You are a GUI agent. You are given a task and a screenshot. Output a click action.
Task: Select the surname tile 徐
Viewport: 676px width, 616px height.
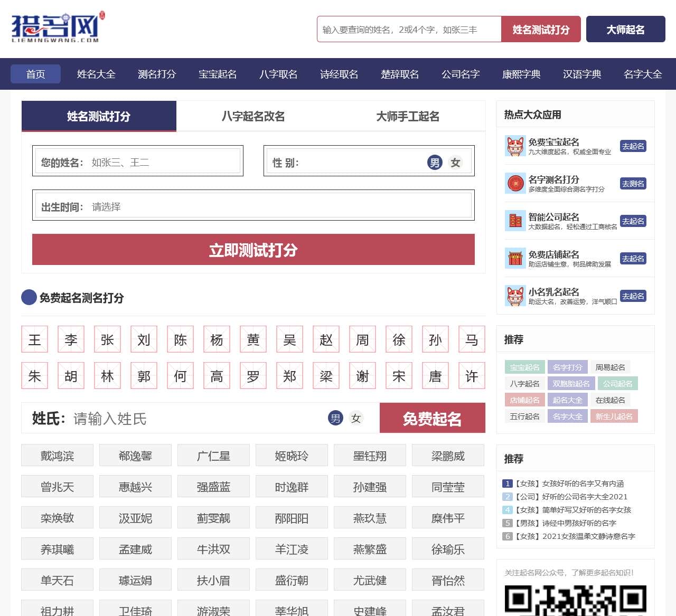click(x=399, y=339)
